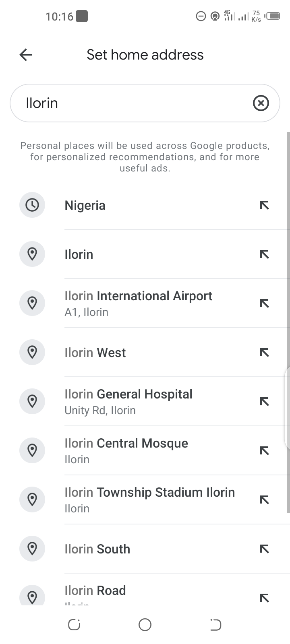Clear the Ilorin search text
This screenshot has height=644, width=290.
[261, 103]
